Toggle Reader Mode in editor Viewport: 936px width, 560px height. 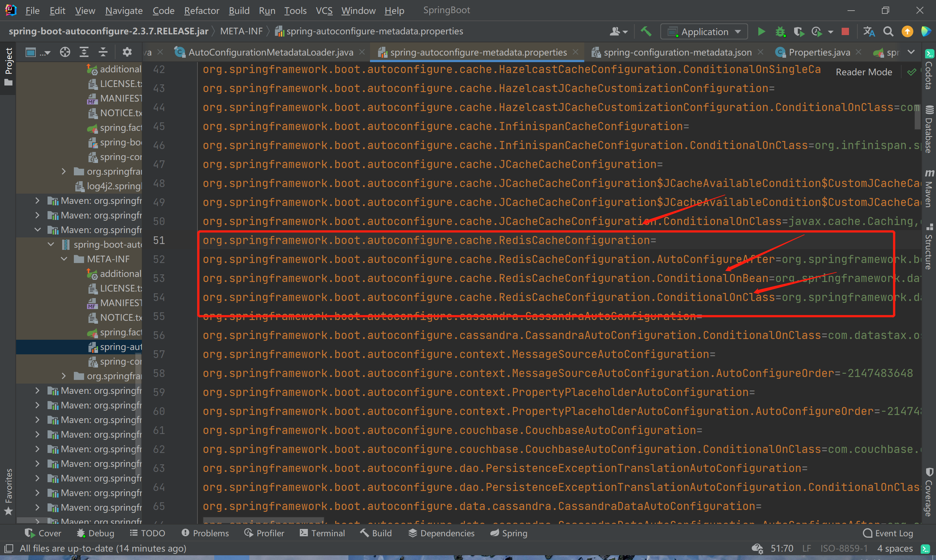(x=864, y=72)
